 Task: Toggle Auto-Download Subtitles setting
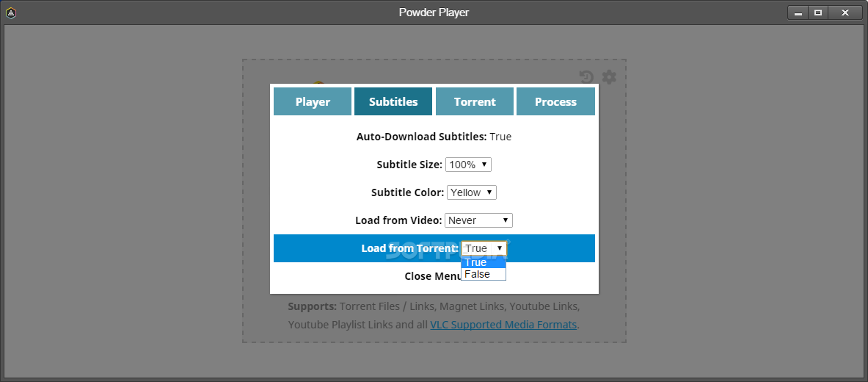coord(434,137)
